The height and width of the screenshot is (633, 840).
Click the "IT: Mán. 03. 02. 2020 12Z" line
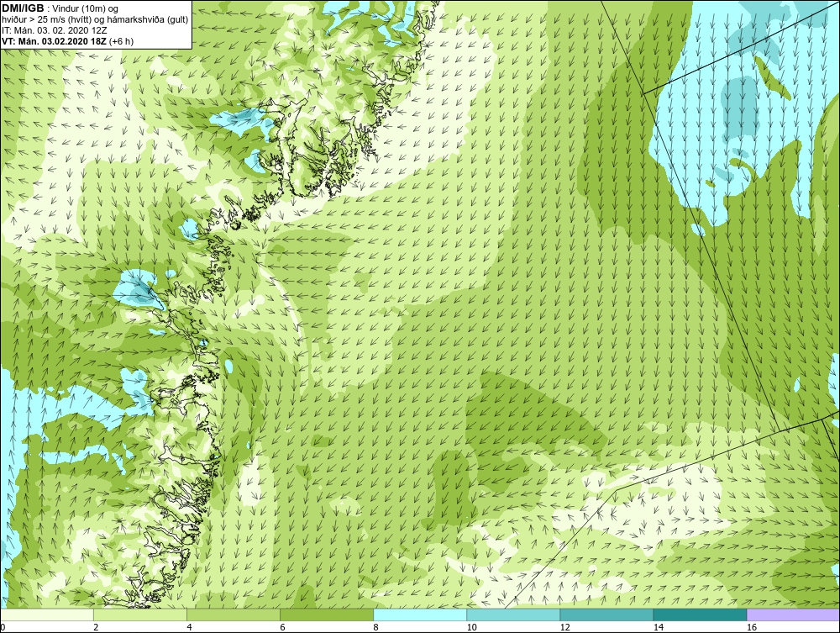click(x=54, y=30)
